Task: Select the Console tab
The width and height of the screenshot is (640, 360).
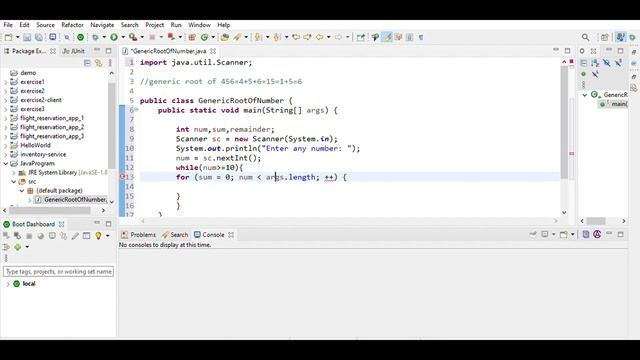Action: pos(213,235)
